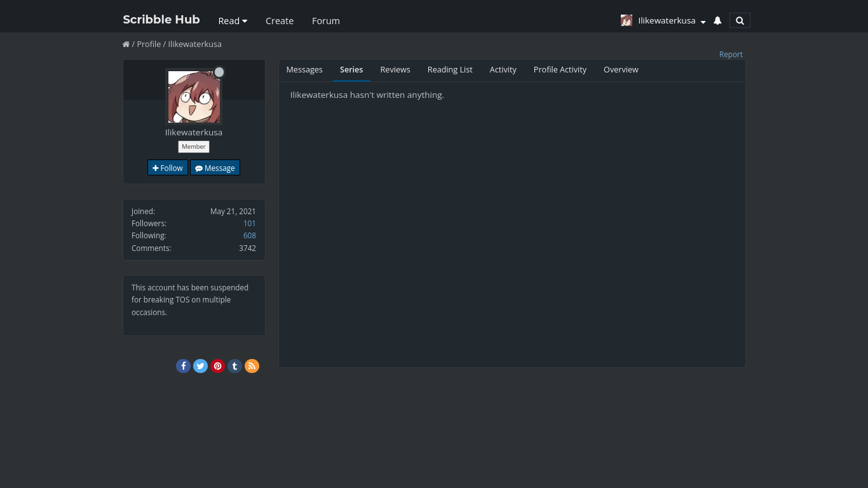Expand the Read dropdown menu
The height and width of the screenshot is (488, 868).
[233, 20]
